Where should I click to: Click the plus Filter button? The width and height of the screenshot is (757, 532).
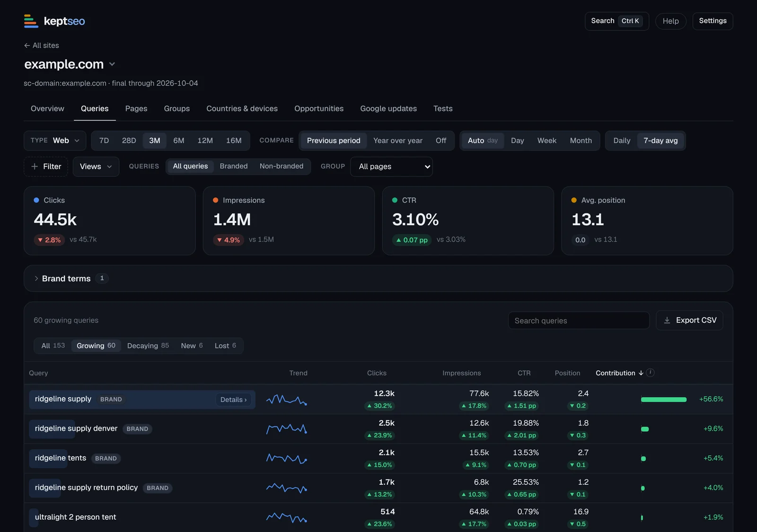point(46,166)
